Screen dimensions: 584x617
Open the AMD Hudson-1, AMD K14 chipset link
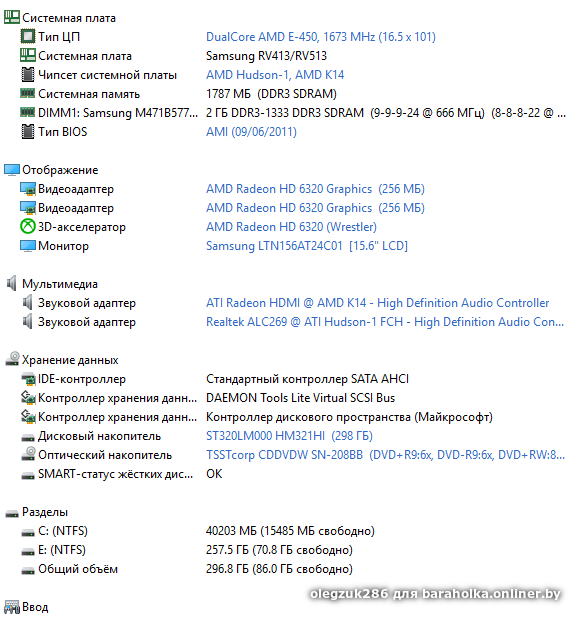click(x=275, y=74)
